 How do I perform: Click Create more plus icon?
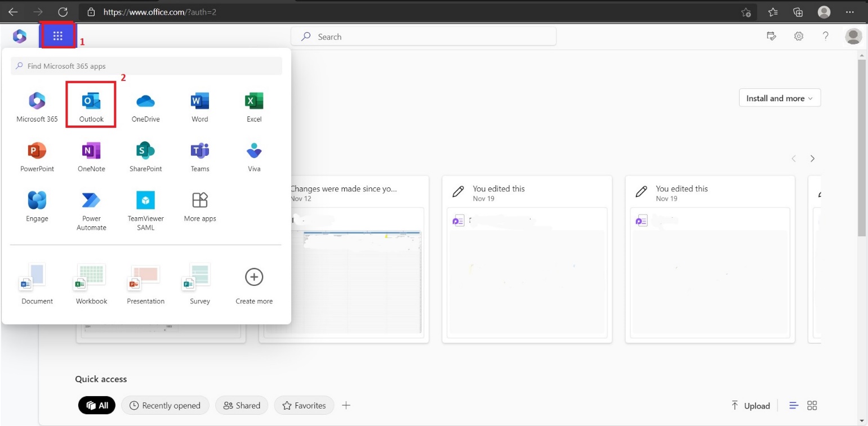coord(254,277)
